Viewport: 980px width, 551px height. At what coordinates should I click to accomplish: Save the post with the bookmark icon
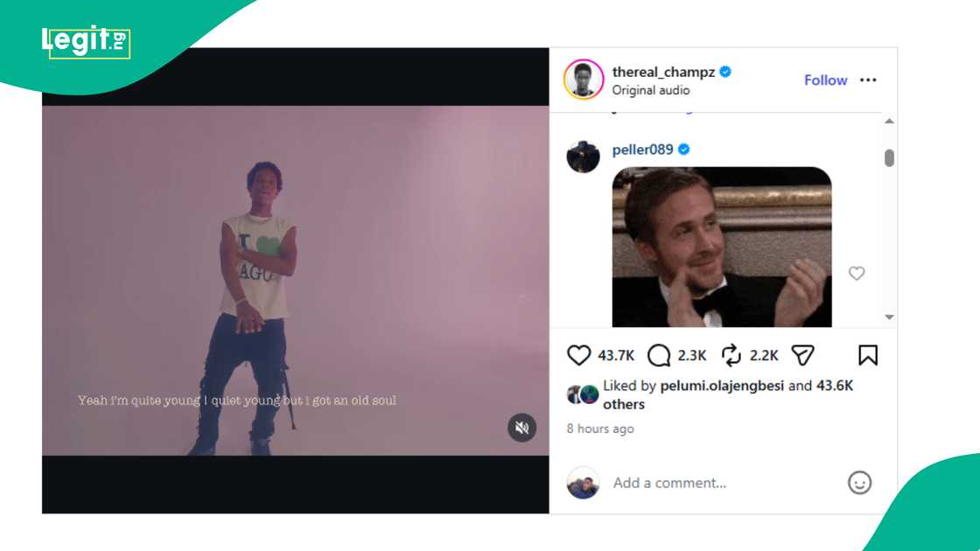(x=867, y=355)
